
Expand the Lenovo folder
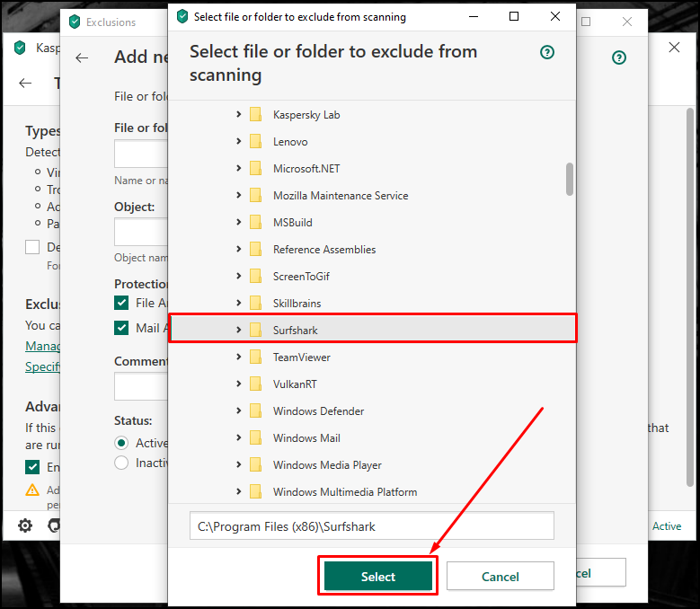click(239, 141)
